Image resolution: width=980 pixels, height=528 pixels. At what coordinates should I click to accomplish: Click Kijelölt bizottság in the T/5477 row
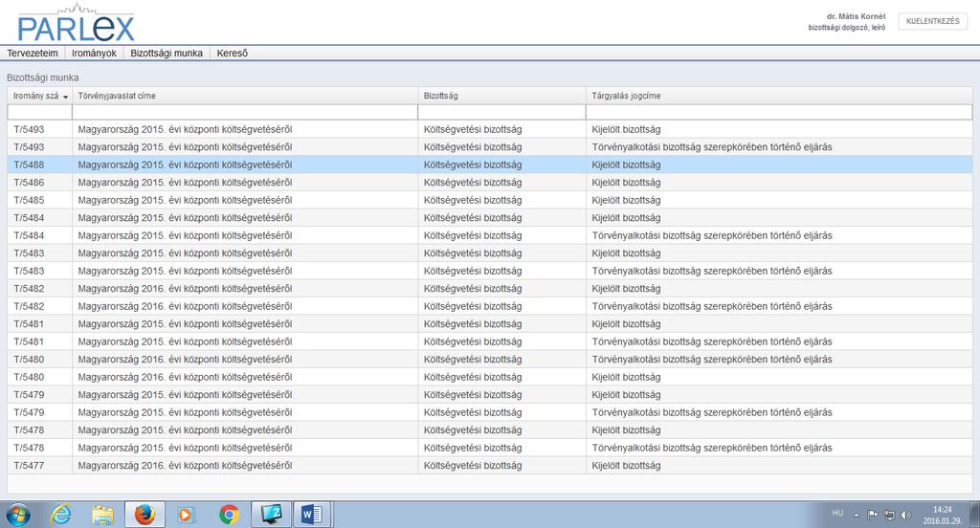click(x=626, y=466)
